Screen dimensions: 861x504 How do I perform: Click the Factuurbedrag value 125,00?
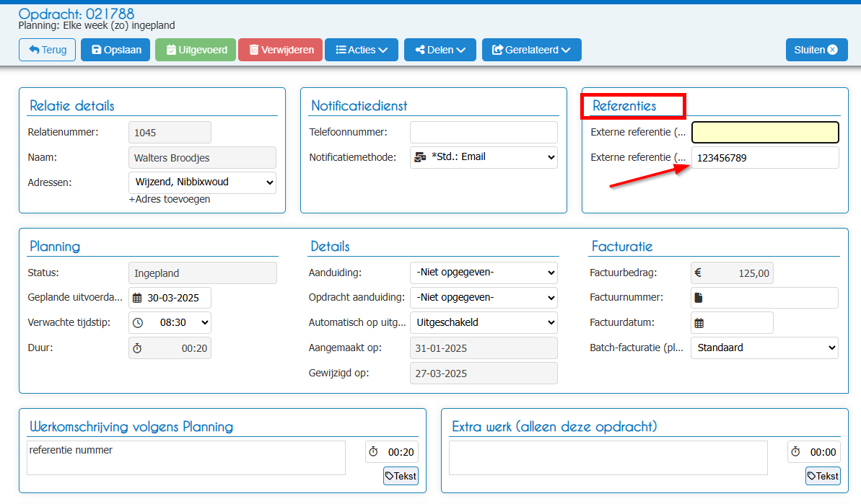[732, 273]
